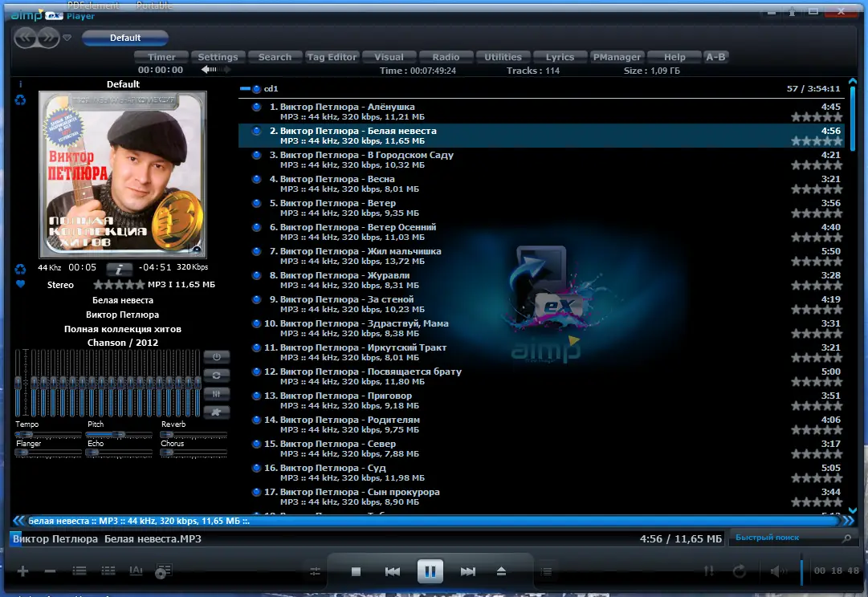This screenshot has width=868, height=597.
Task: Click the left double-arrow on the seek bar
Action: [18, 521]
